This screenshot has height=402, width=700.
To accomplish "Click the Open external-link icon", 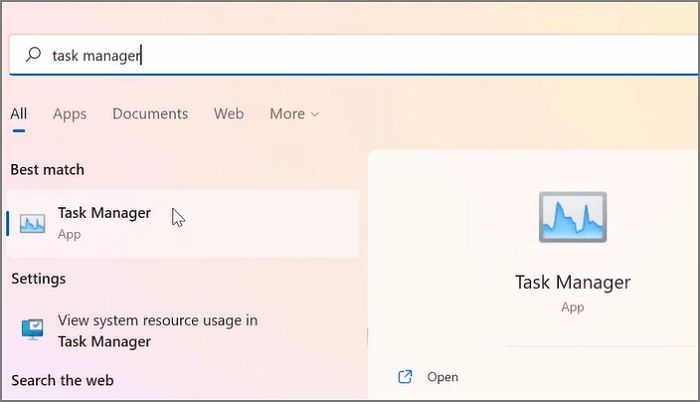I will (405, 377).
